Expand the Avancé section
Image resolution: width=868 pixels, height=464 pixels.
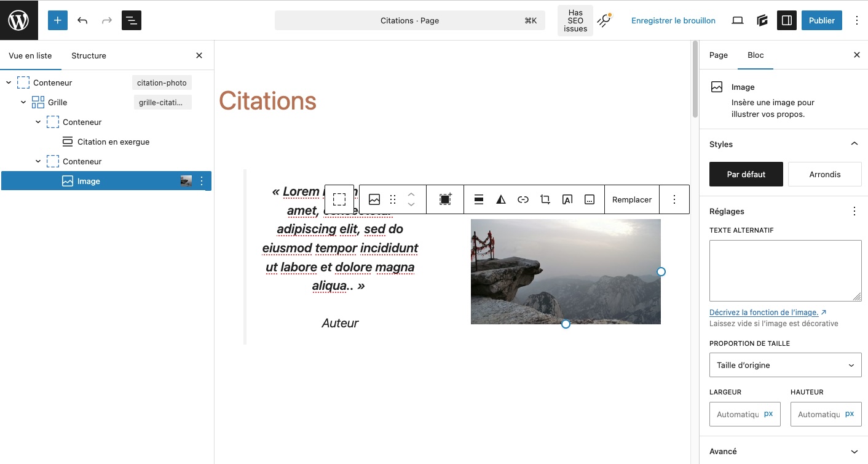click(x=854, y=451)
